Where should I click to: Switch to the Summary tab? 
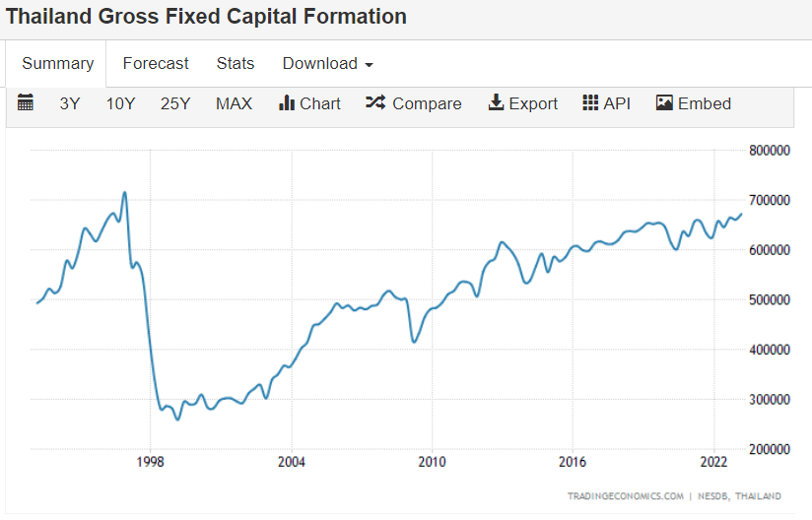pyautogui.click(x=57, y=64)
